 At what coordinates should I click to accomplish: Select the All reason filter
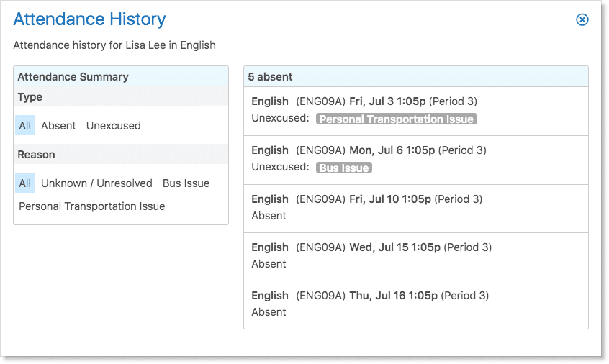[25, 183]
